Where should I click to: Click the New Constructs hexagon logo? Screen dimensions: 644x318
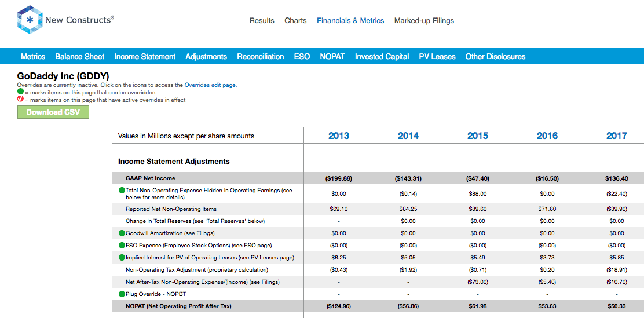pyautogui.click(x=30, y=20)
